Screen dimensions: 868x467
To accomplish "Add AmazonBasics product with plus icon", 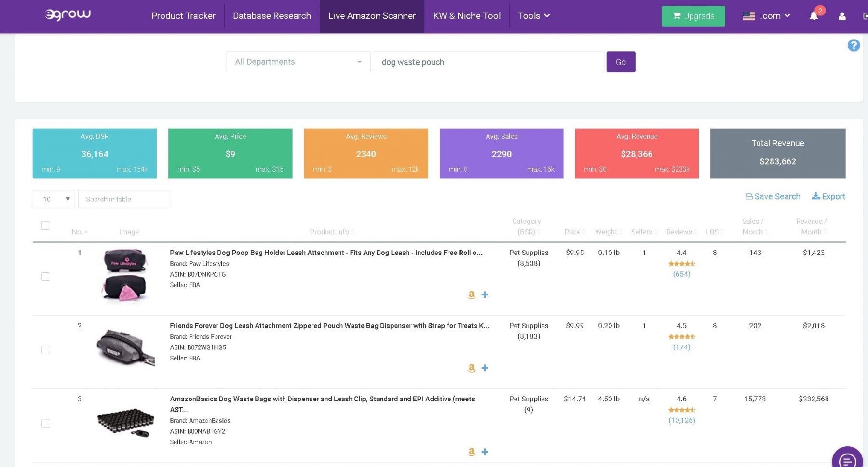I will point(485,452).
